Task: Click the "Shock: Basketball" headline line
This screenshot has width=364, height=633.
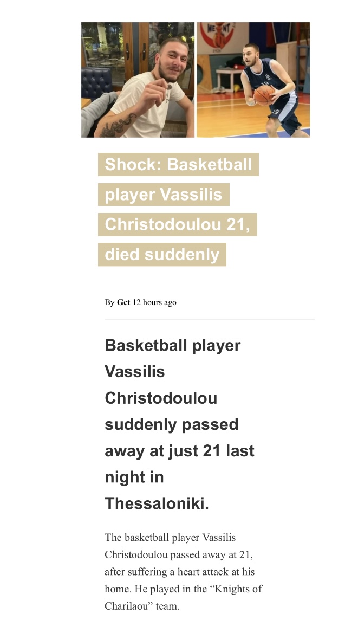Action: [x=178, y=165]
